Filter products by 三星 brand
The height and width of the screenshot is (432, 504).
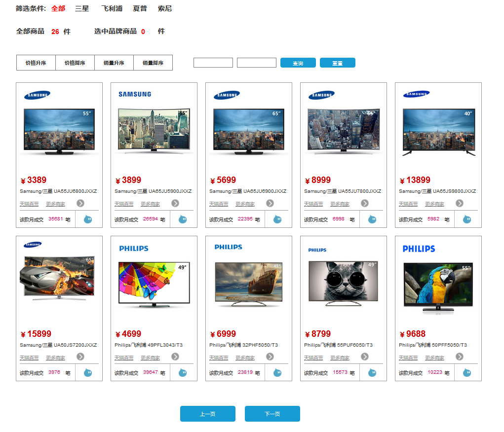pyautogui.click(x=82, y=9)
